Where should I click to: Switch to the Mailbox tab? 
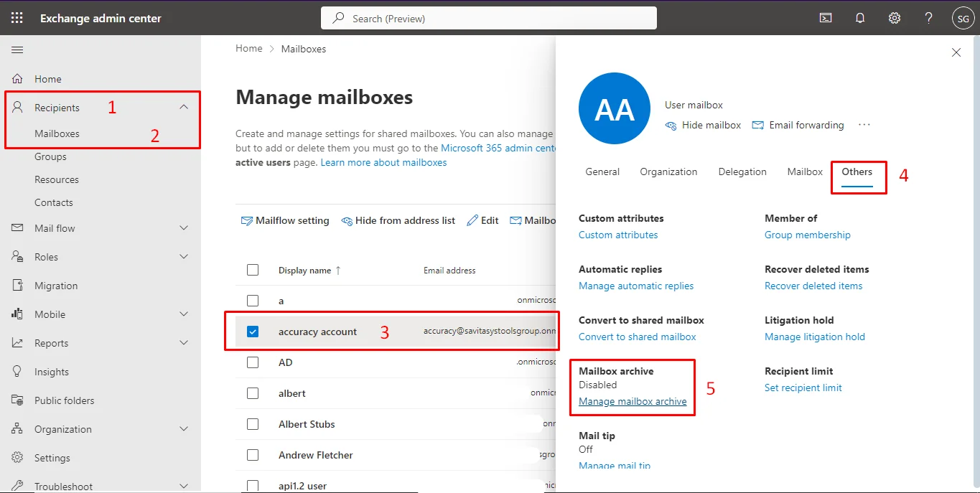(805, 172)
